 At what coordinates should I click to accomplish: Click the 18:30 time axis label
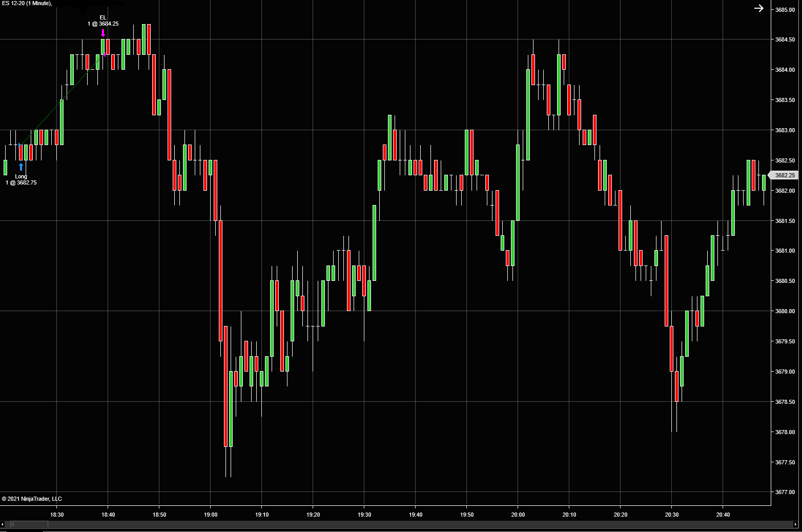tap(57, 515)
